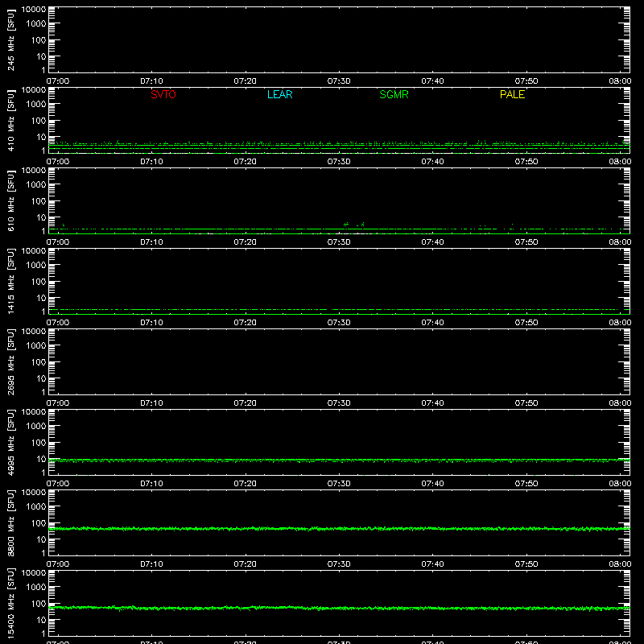The width and height of the screenshot is (644, 644).
Task: Click 07:10 label under the 410 MHz panel
Action: [151, 162]
